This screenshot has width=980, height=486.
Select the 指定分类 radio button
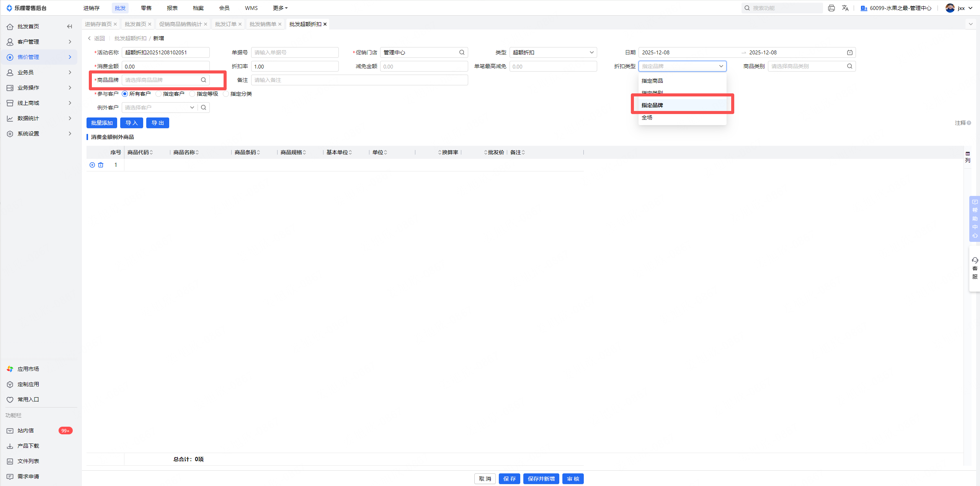point(226,94)
